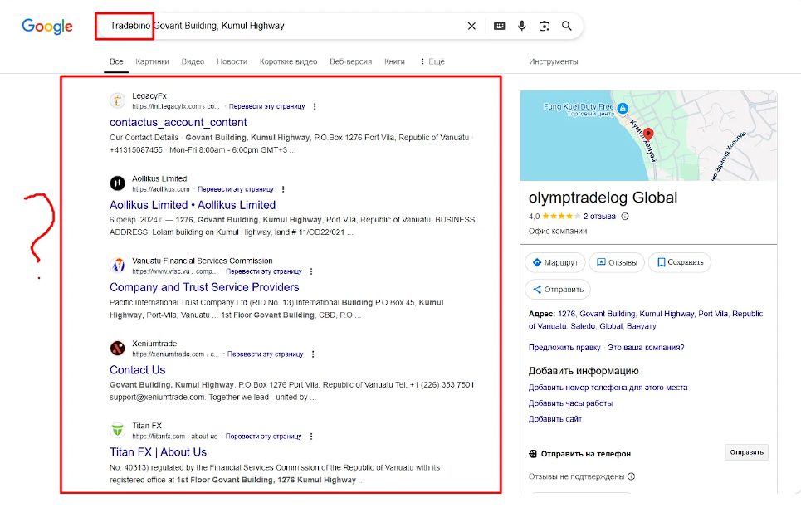This screenshot has height=532, width=801.
Task: Click the rating info icon near 2 отзыва
Action: point(625,217)
